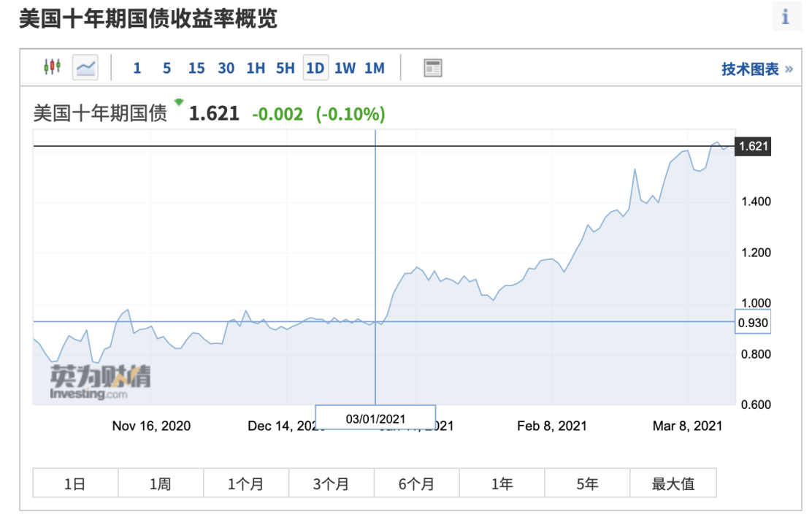Click the 1.400 y-axis label

[756, 202]
